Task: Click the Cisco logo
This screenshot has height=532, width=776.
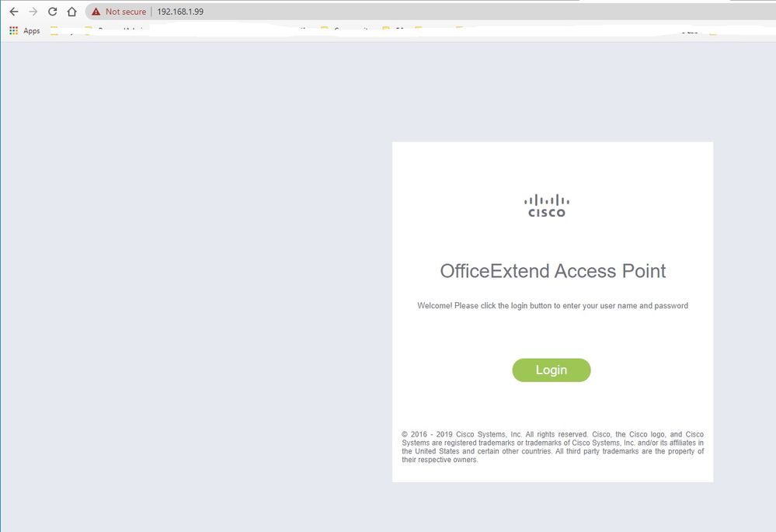Action: coord(547,206)
